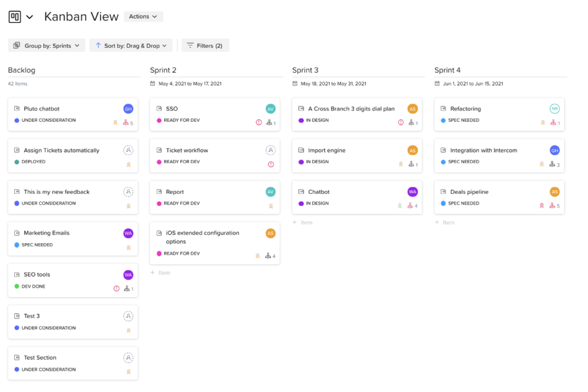Click priority chevrons on Report card
The height and width of the screenshot is (392, 588).
(270, 206)
